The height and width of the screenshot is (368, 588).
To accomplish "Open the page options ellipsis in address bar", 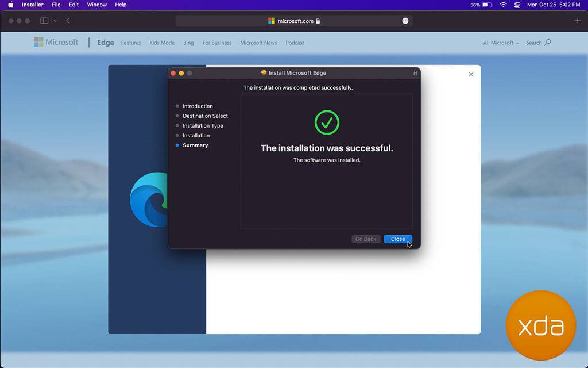I will pos(405,21).
